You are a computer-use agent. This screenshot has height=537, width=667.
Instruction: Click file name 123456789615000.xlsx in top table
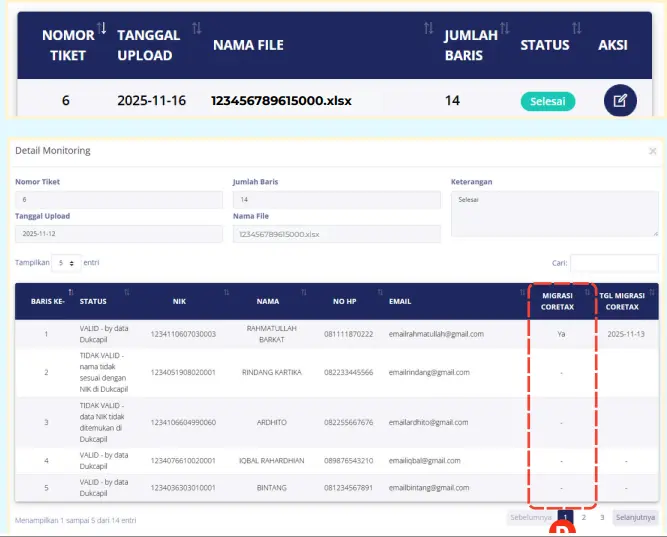coord(281,101)
